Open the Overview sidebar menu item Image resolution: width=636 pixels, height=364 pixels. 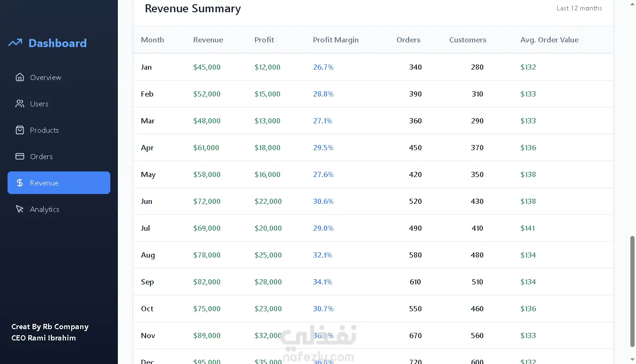(45, 77)
